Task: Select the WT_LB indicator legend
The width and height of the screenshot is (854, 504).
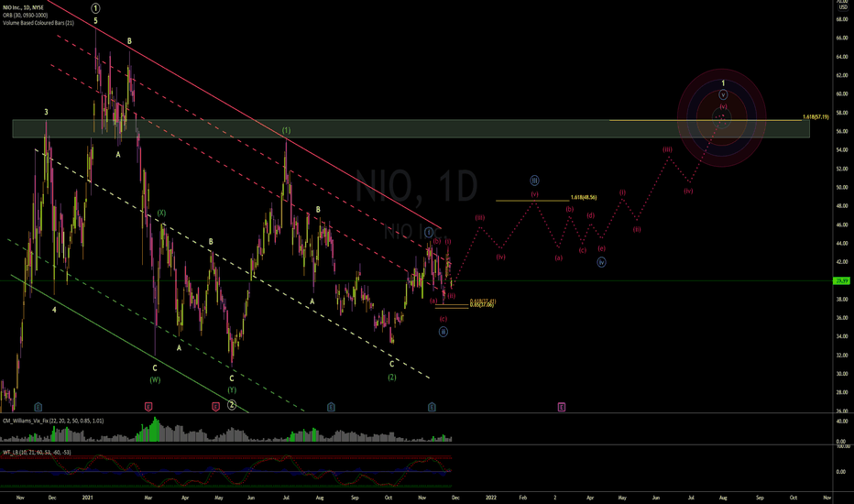Action: click(x=37, y=453)
